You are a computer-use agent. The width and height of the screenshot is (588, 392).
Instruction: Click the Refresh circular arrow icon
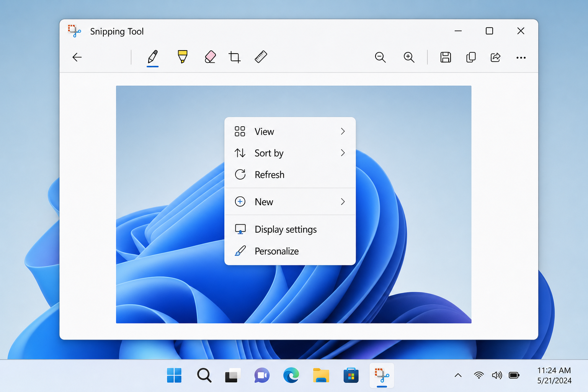[240, 175]
